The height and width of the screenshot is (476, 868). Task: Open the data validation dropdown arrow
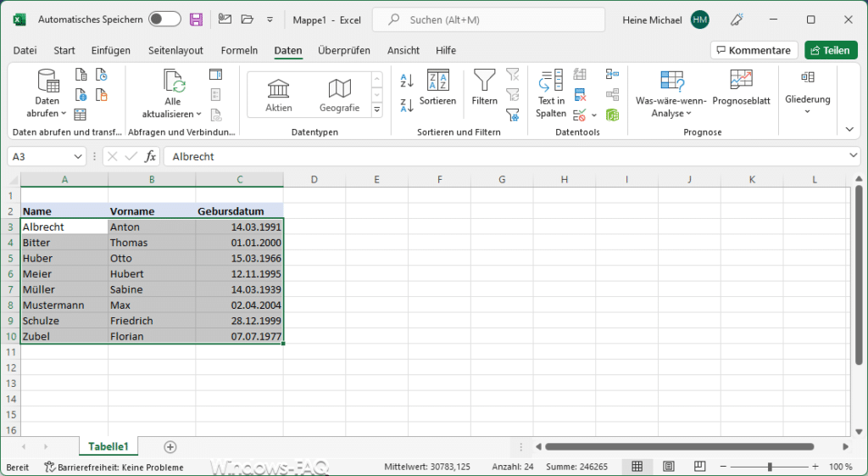594,115
